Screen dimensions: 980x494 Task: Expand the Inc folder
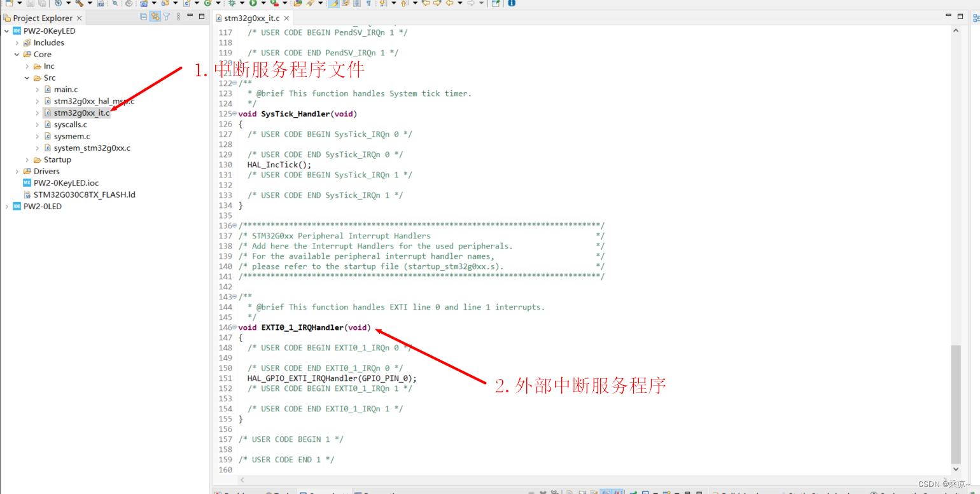[27, 66]
